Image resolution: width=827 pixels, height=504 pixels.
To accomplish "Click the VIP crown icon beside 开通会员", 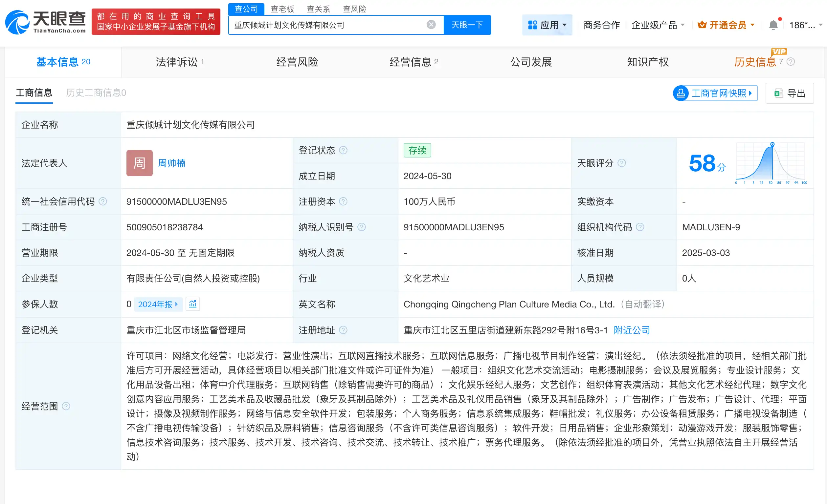I will [x=702, y=24].
